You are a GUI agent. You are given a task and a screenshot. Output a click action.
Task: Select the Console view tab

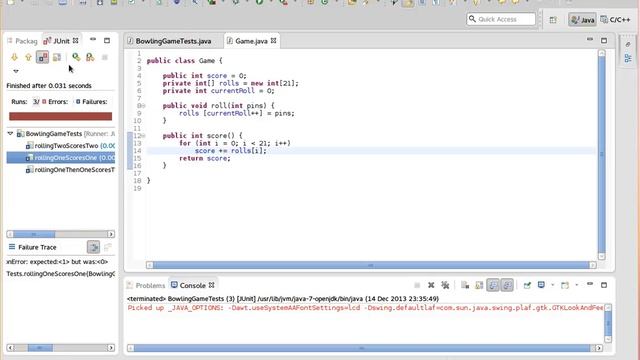(188, 285)
